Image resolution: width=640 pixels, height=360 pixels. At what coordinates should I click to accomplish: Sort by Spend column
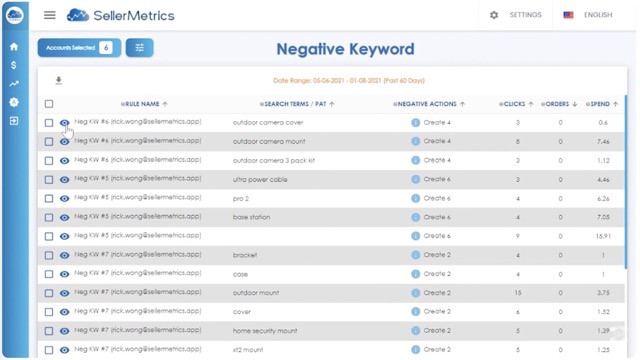click(602, 104)
